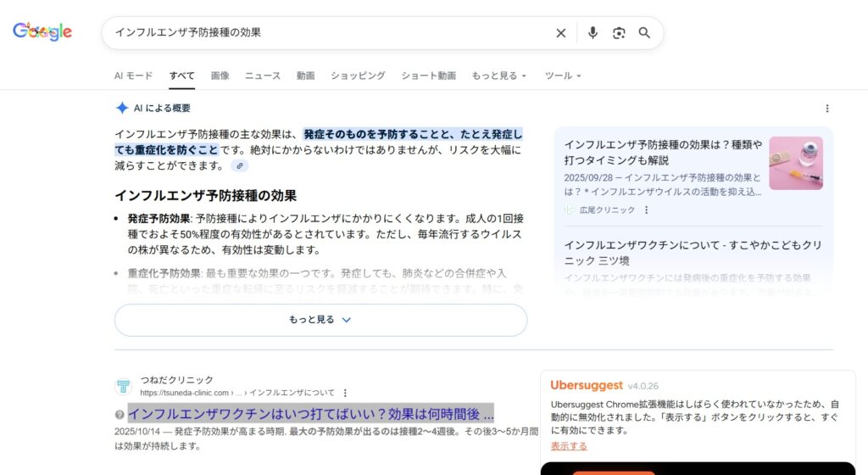Open three-dot menu next to tsuneda-clinic result URL
The height and width of the screenshot is (475, 868).
[345, 393]
